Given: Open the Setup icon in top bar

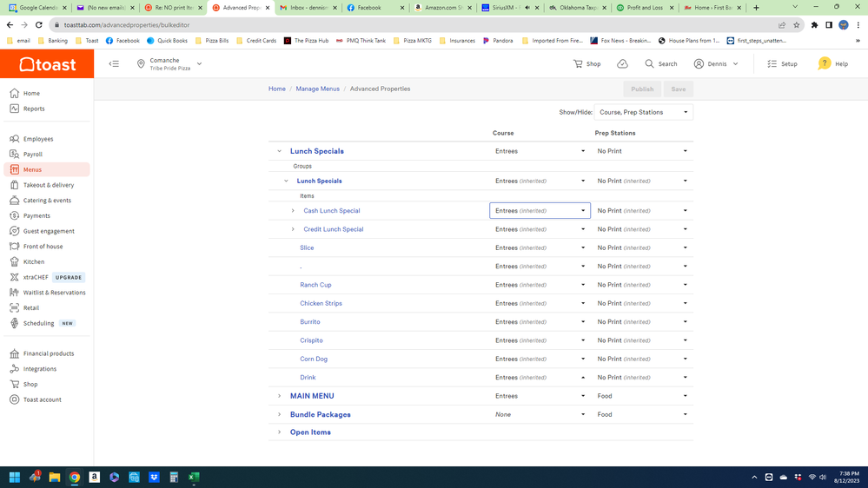Looking at the screenshot, I should (x=772, y=64).
